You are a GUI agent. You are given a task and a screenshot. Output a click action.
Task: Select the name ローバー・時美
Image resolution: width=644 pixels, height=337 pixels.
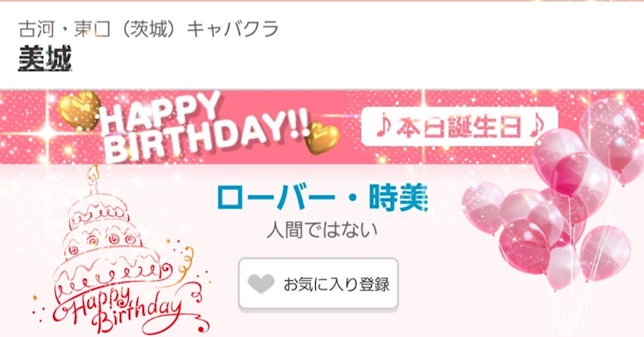322,198
